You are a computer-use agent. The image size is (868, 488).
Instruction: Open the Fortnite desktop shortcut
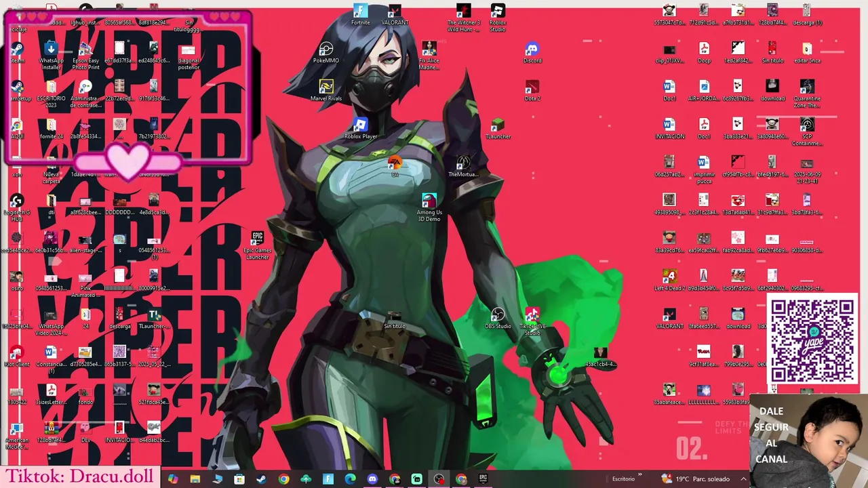(360, 14)
